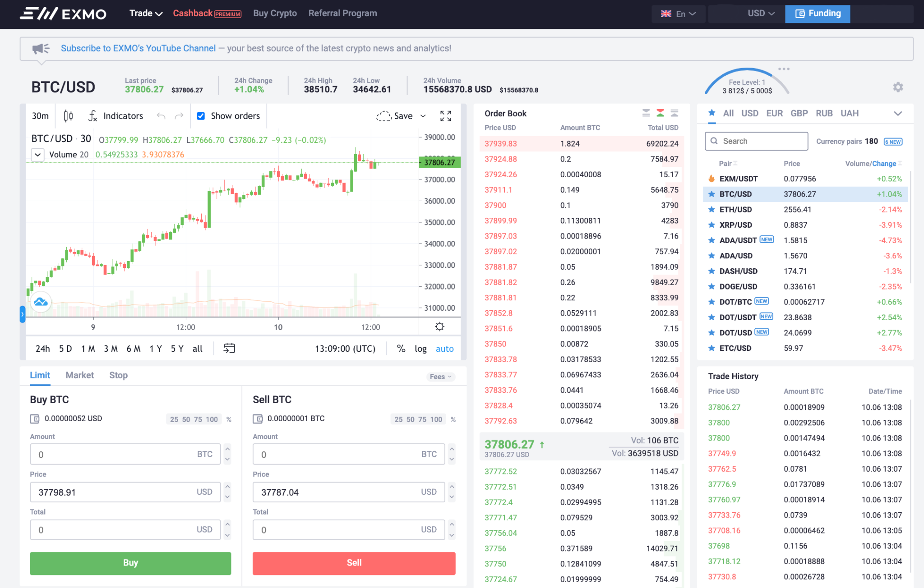Set sell amount to 75 percent
The image size is (924, 588).
pos(422,419)
